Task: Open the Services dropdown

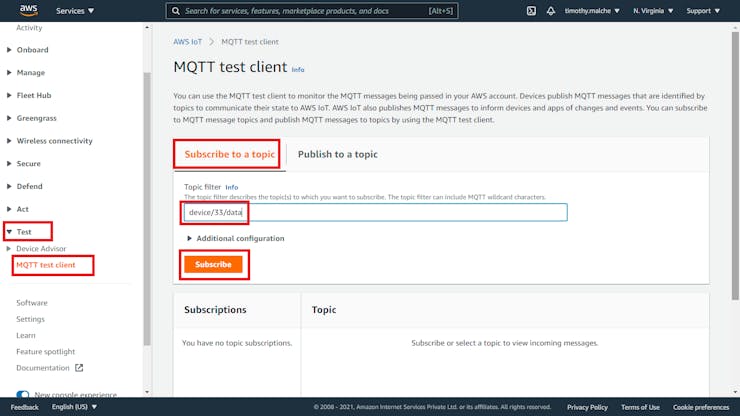Action: tap(75, 11)
